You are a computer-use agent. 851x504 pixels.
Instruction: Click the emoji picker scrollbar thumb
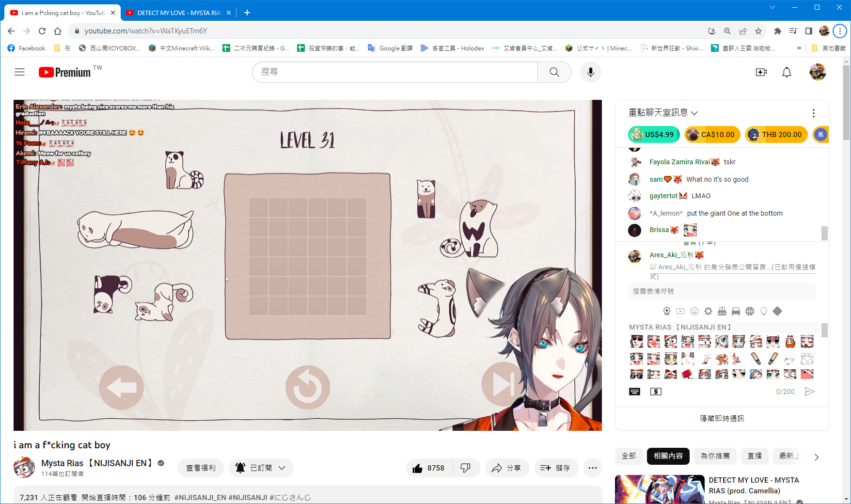pos(824,330)
